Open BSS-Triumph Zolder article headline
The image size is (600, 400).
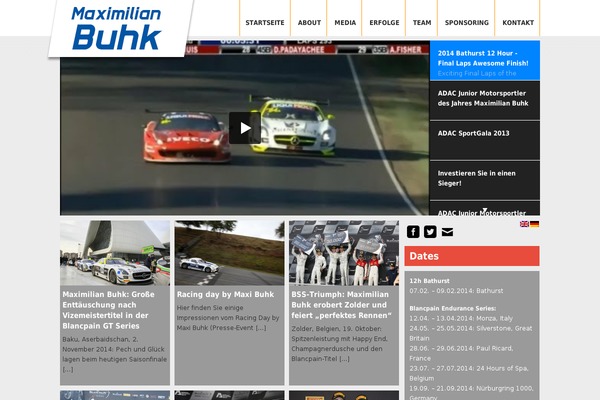(x=341, y=305)
